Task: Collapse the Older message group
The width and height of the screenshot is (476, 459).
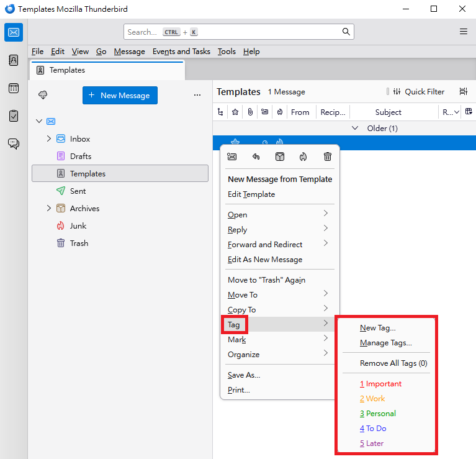Action: (355, 129)
